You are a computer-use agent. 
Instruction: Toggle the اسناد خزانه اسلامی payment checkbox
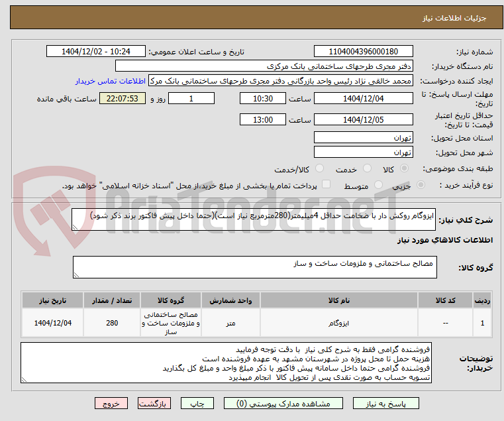pos(327,184)
